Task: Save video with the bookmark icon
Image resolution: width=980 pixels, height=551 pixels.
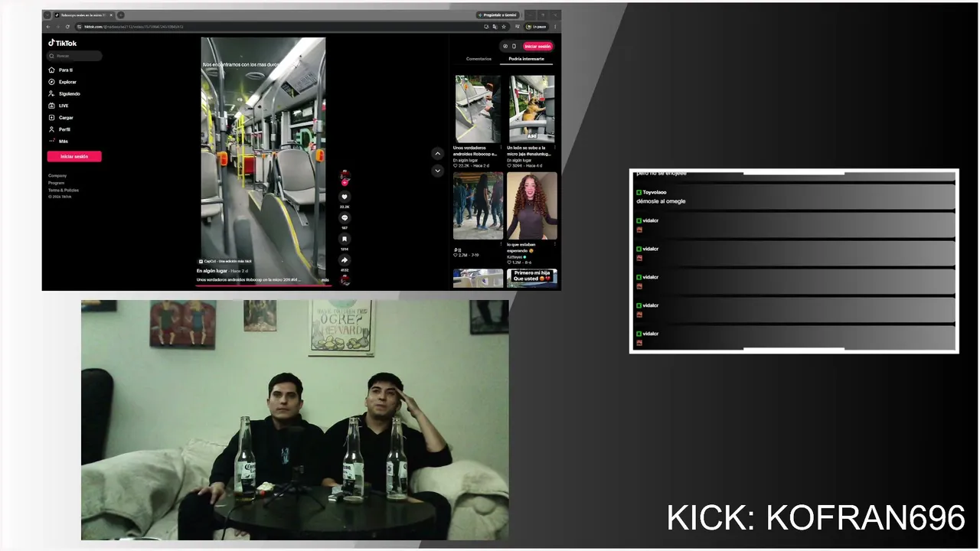Action: tap(345, 239)
